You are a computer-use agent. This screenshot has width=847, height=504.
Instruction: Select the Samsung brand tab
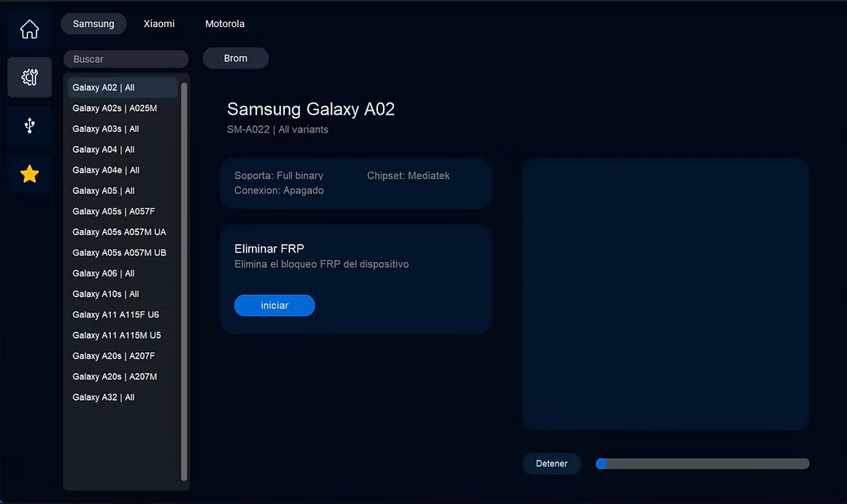(x=93, y=23)
